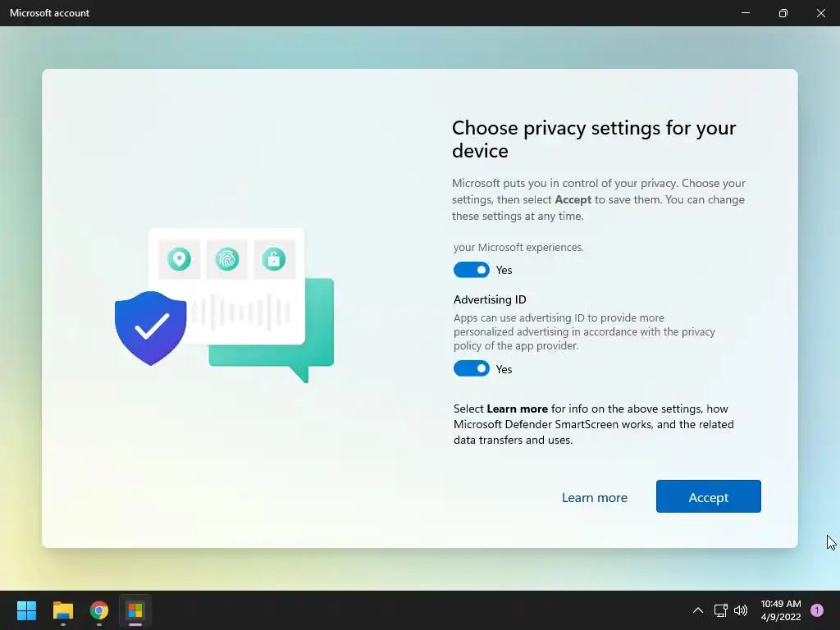Open the Windows Start menu
Image resolution: width=840 pixels, height=630 pixels.
[26, 610]
